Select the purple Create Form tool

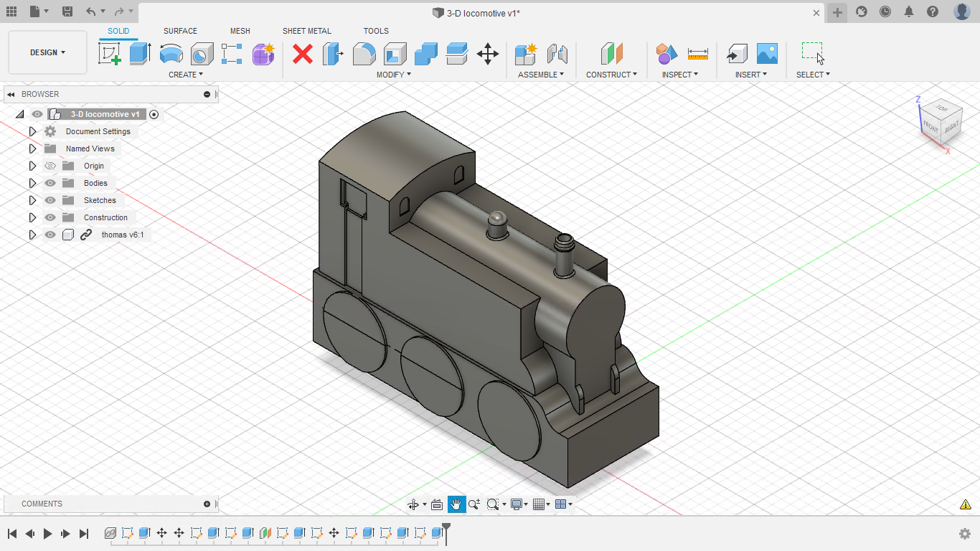coord(263,54)
